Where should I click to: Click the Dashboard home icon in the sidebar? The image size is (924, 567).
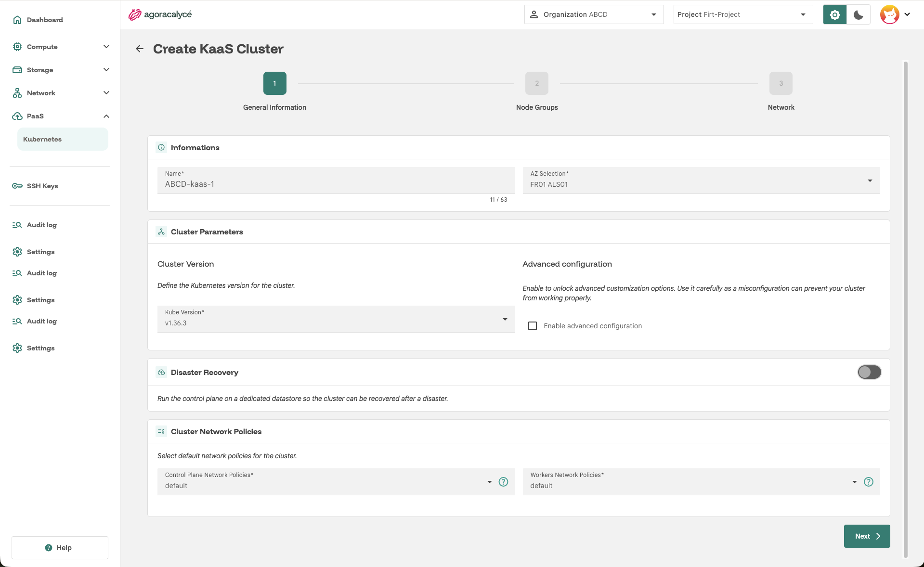(17, 20)
